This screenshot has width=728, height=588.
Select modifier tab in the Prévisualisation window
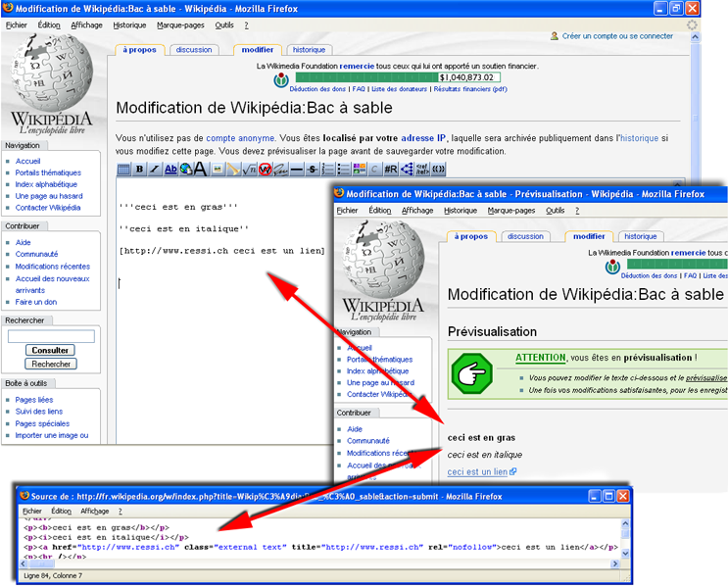(589, 236)
